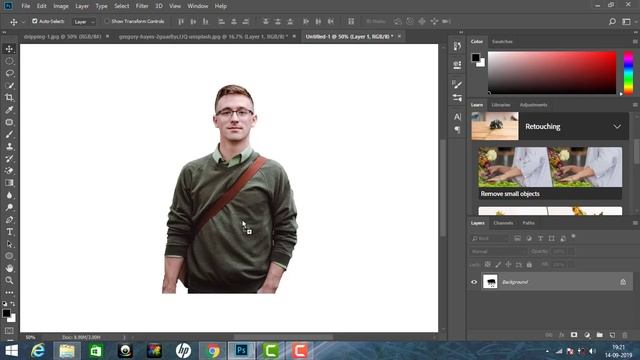Select the Brush tool
This screenshot has height=360, width=640.
pos(9,134)
